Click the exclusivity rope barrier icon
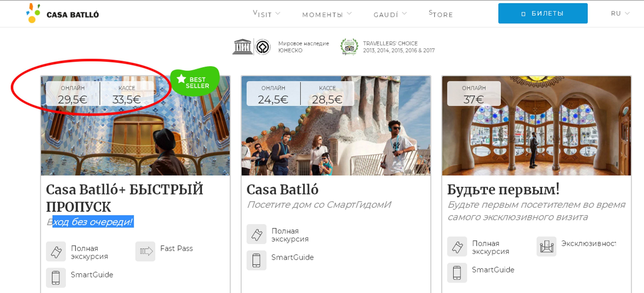644x293 pixels. tap(546, 246)
